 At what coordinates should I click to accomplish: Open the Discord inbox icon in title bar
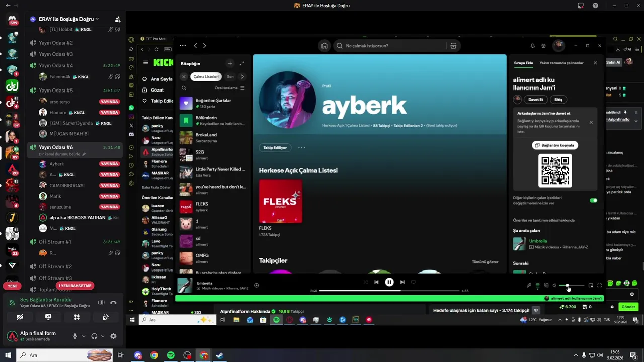pos(581,6)
